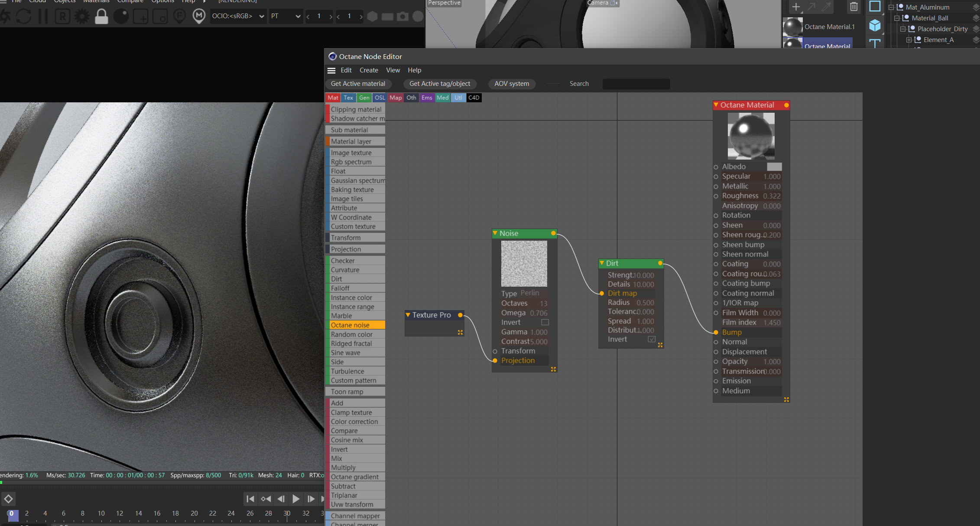
Task: Open the PT render kernel dropdown
Action: tap(286, 16)
